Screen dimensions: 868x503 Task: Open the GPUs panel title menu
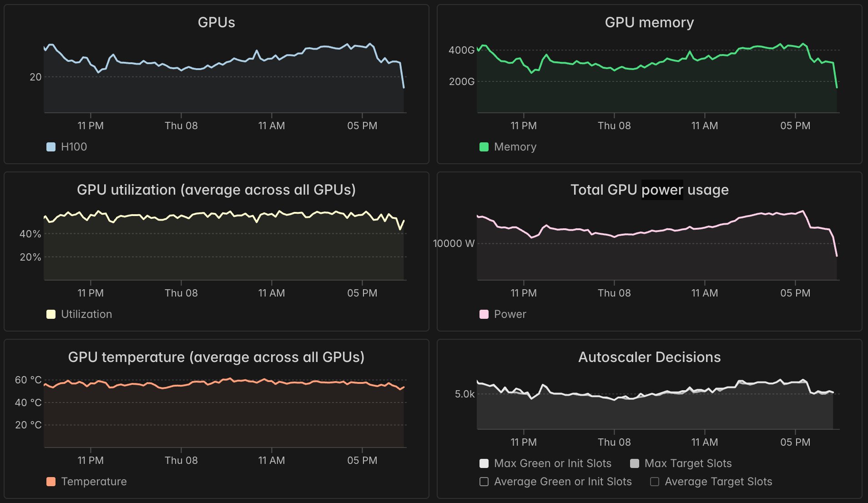216,22
